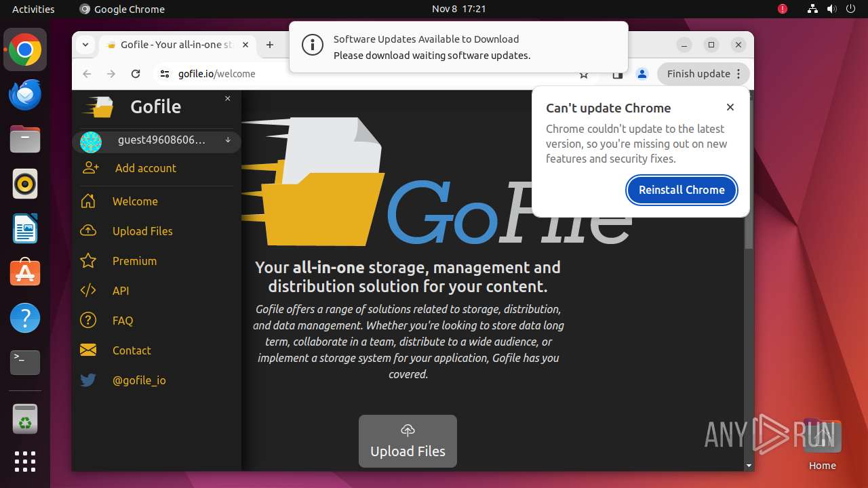Click the Premium star icon

click(88, 261)
